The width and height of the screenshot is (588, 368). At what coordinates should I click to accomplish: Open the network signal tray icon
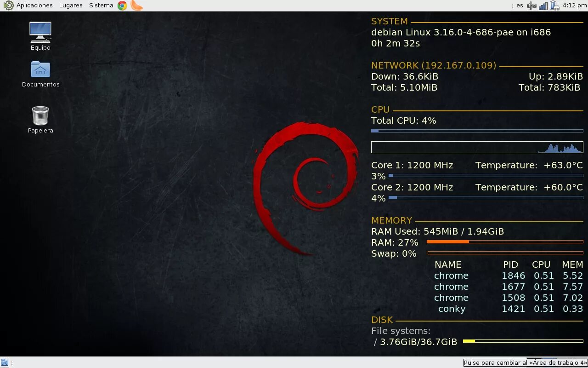pyautogui.click(x=543, y=6)
